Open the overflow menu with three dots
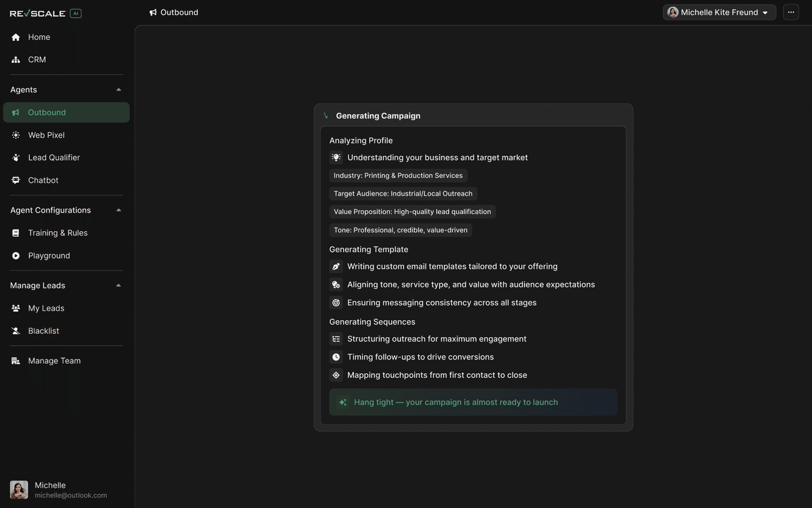Viewport: 812px width, 508px height. (x=790, y=12)
